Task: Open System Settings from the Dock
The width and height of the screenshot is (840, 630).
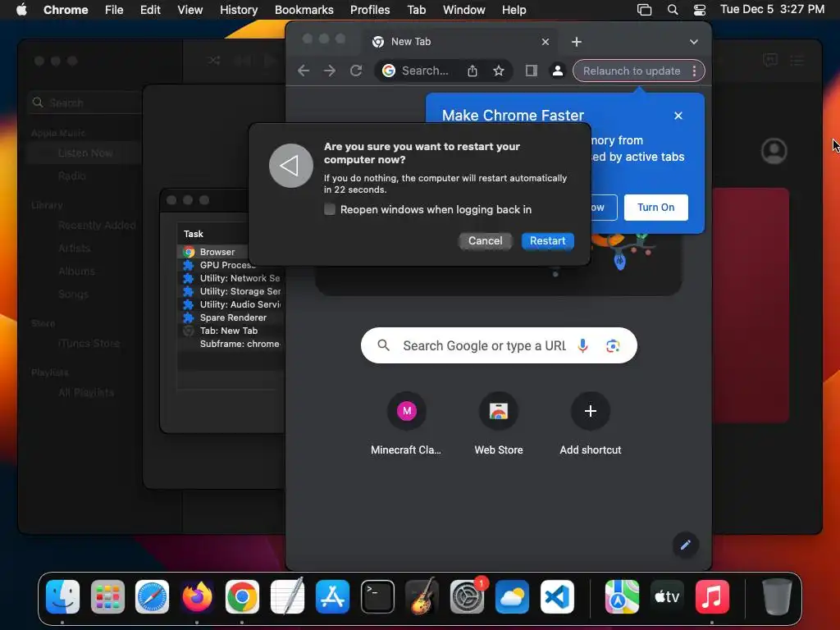Action: tap(467, 597)
